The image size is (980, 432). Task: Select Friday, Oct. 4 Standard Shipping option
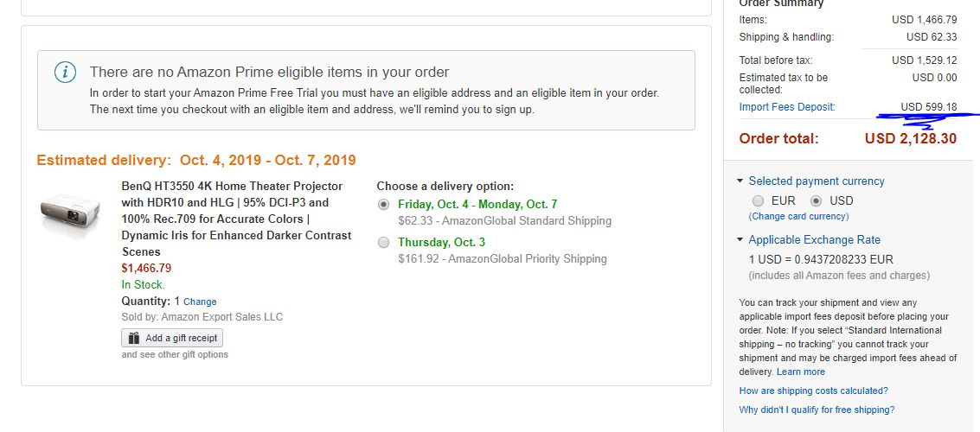384,205
